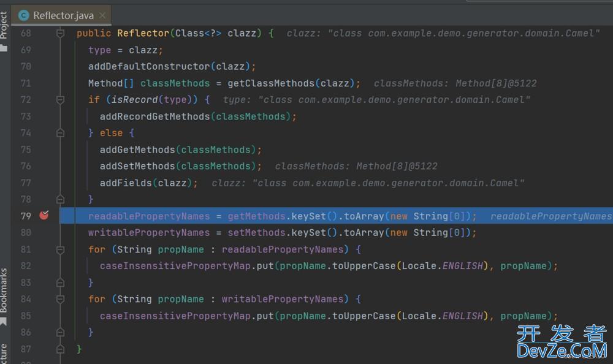Click caseInsensitivePropertyMap on line 85
The width and height of the screenshot is (613, 364).
coord(175,316)
